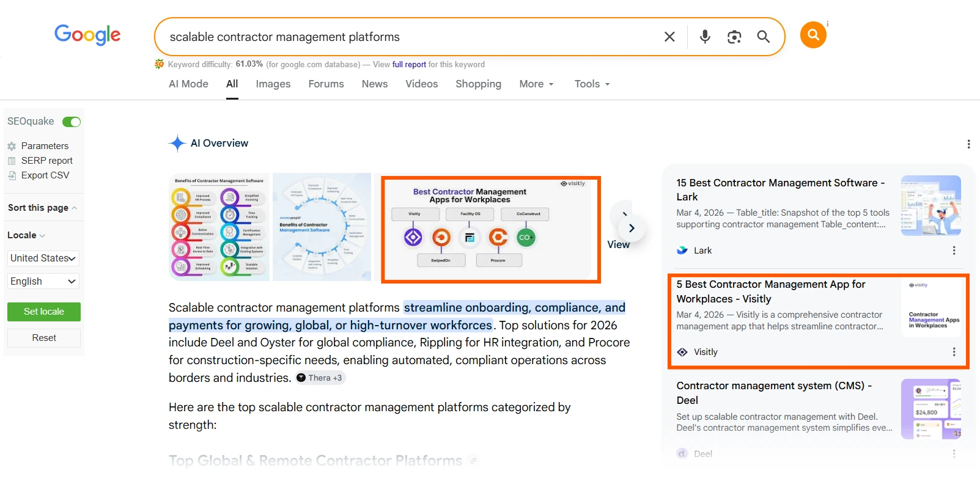Open Contractor management system (CMS) - Deel
Viewport: 980px width, 479px height.
[774, 393]
